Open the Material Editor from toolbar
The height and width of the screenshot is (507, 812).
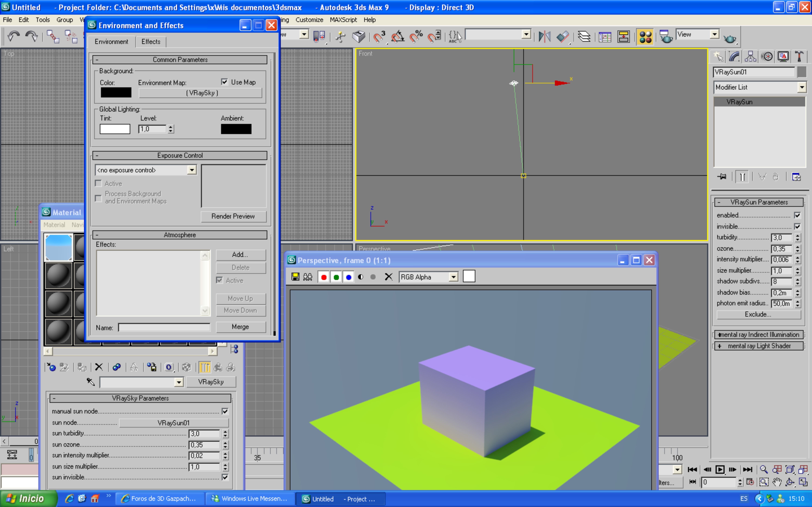click(645, 37)
